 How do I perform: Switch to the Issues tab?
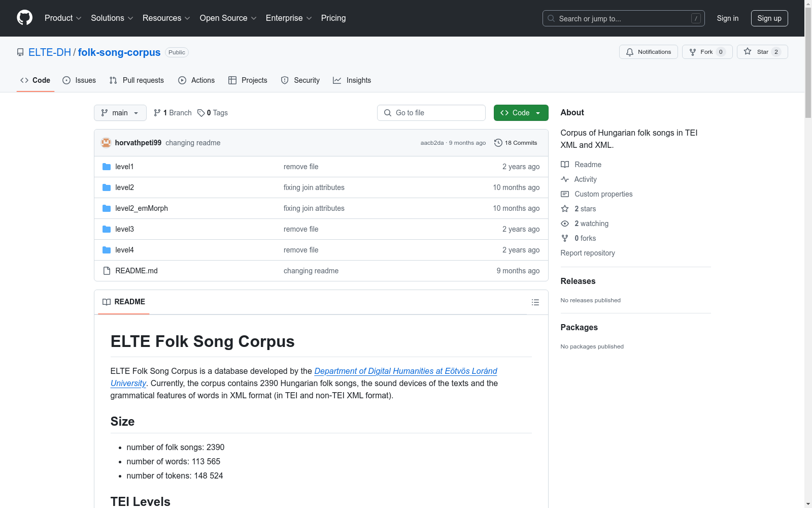pyautogui.click(x=79, y=80)
